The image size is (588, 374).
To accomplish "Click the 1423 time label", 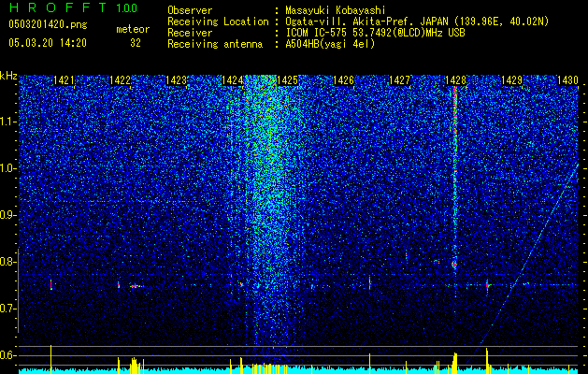I will (x=176, y=79).
